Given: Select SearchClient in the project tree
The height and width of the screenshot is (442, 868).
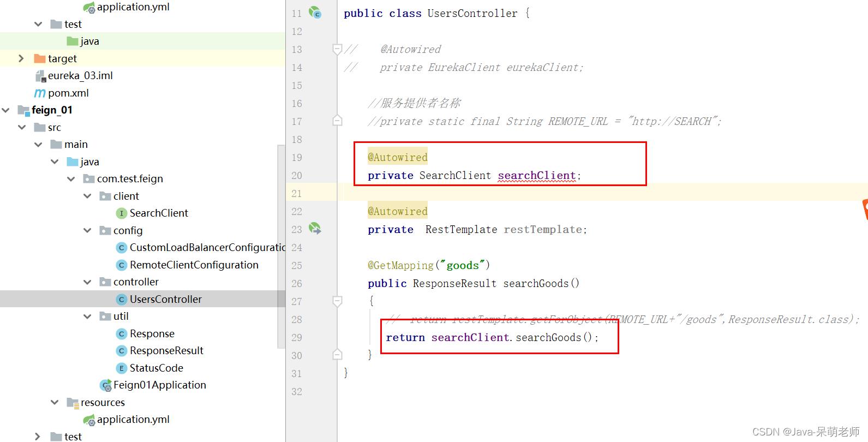Looking at the screenshot, I should (159, 213).
